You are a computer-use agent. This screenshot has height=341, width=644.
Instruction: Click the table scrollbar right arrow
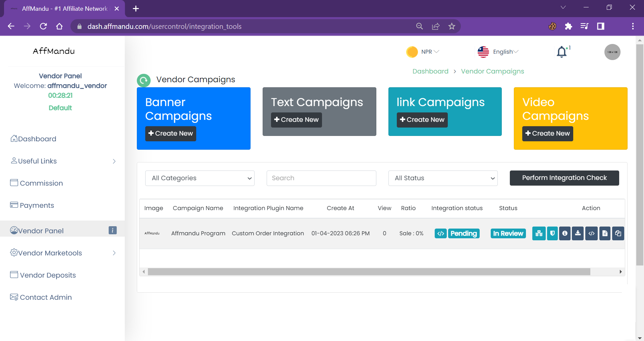[x=621, y=272]
